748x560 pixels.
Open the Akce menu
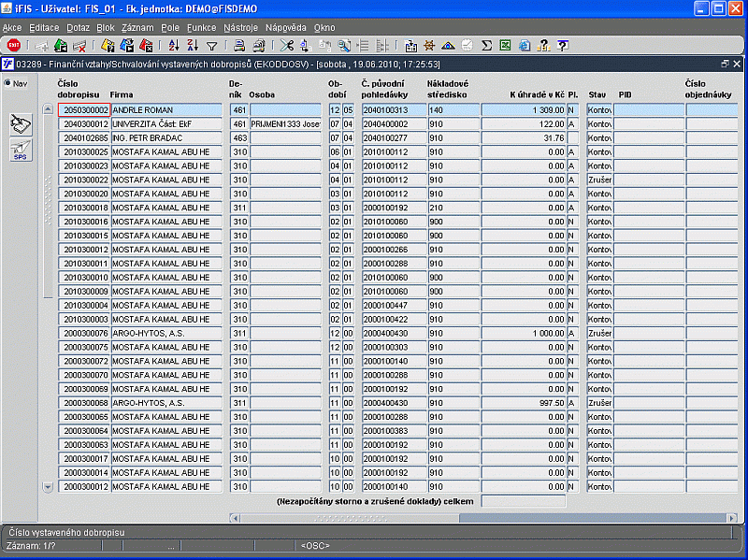coord(12,28)
